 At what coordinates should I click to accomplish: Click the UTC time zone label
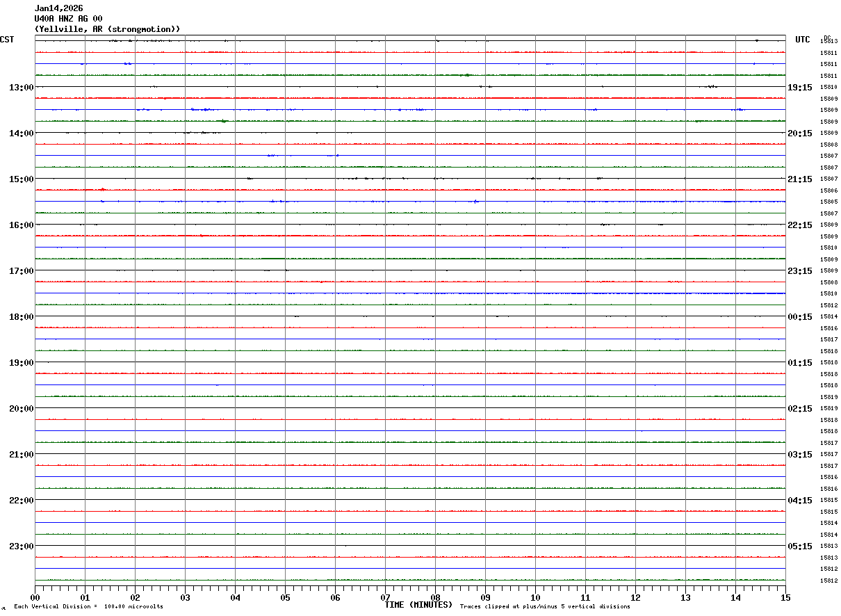click(x=803, y=40)
